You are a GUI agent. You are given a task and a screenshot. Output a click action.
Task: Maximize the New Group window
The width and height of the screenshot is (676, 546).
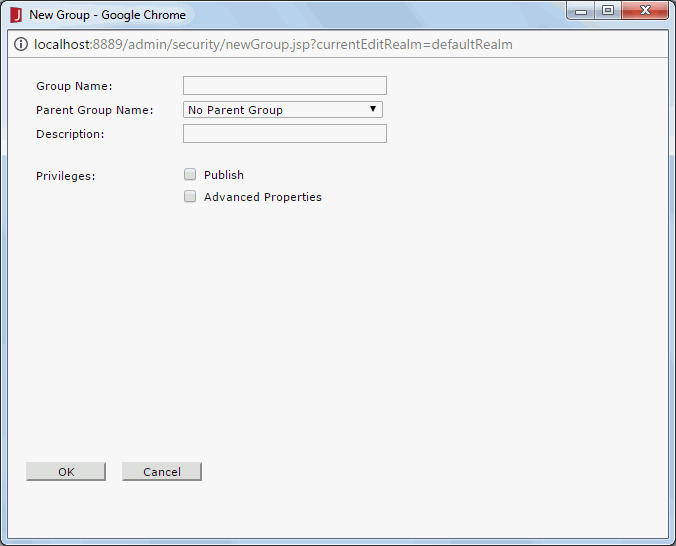coord(608,10)
